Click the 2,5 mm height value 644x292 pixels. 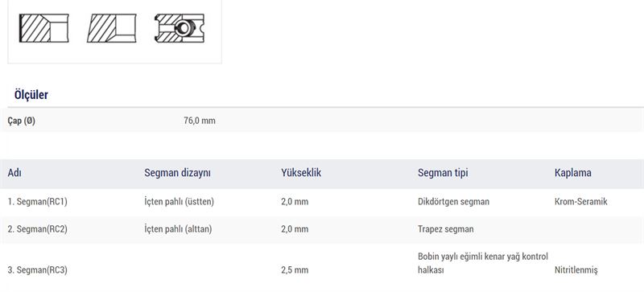(x=295, y=270)
